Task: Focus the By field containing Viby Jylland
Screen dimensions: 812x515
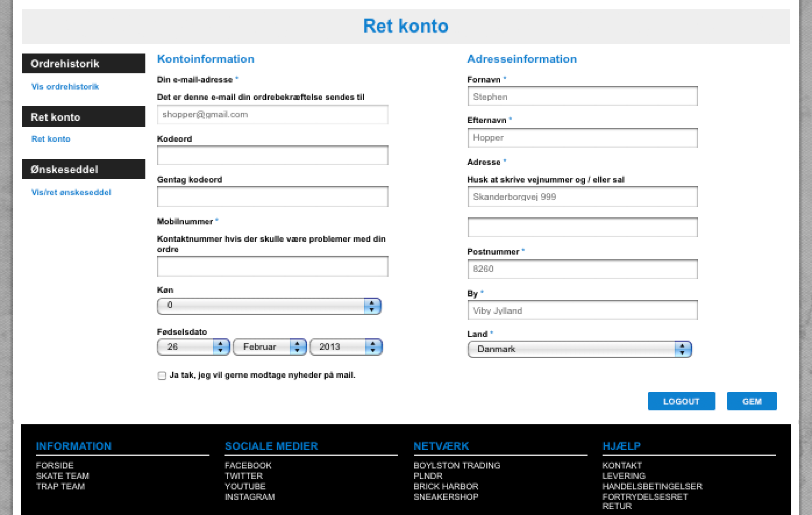Action: click(x=582, y=310)
